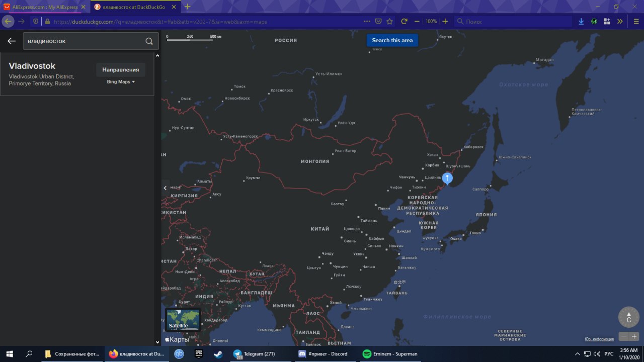Open the Windows Start menu
Viewport: 644px width, 362px height.
coord(10,354)
